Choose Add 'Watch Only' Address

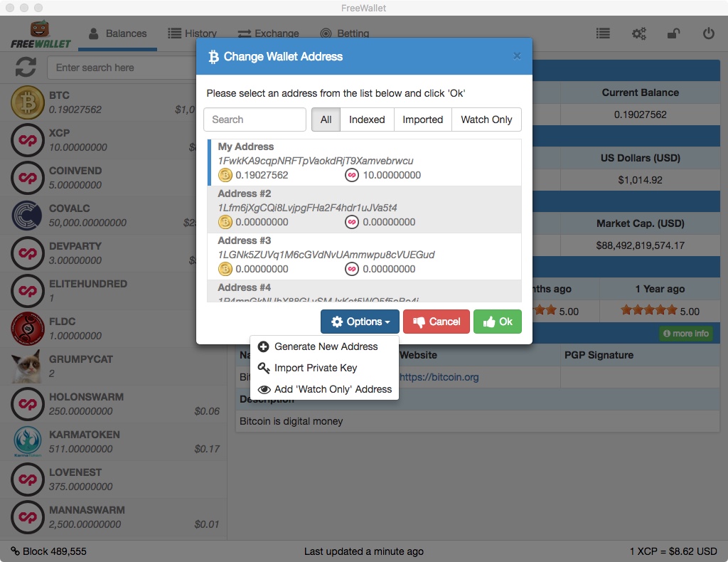324,389
